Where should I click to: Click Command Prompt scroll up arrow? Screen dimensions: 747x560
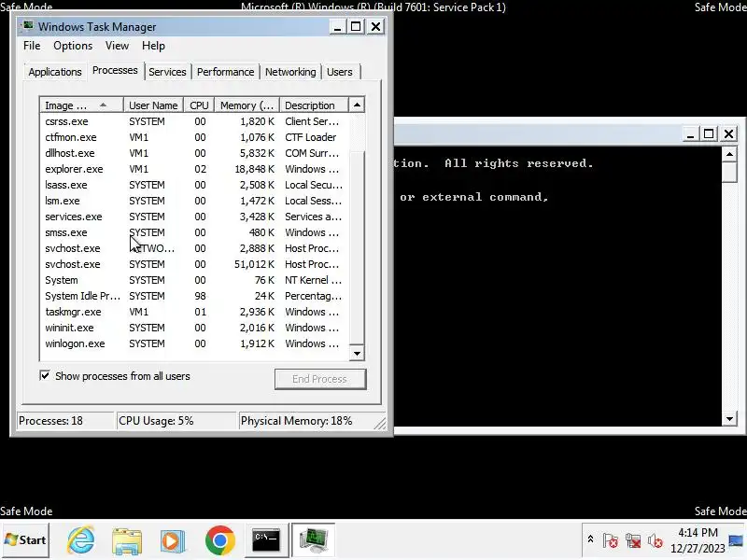click(x=729, y=154)
